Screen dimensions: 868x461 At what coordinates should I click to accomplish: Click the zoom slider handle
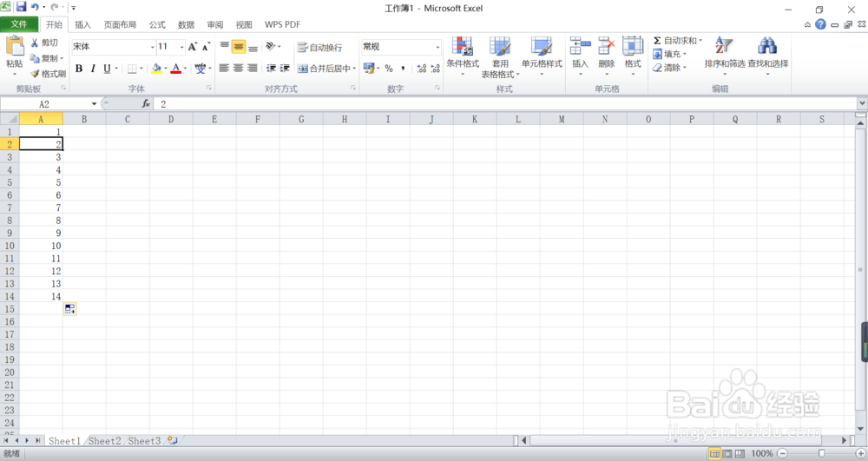tap(821, 453)
